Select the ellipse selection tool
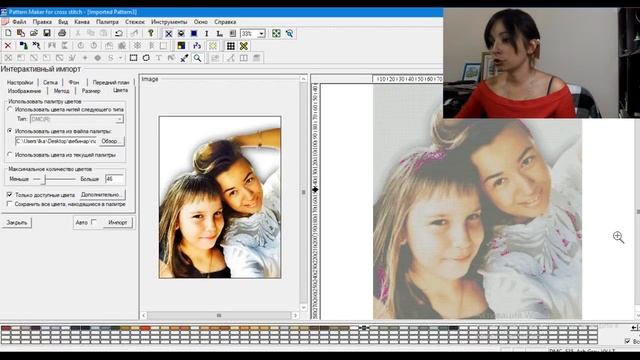The image size is (640, 360). tap(146, 58)
